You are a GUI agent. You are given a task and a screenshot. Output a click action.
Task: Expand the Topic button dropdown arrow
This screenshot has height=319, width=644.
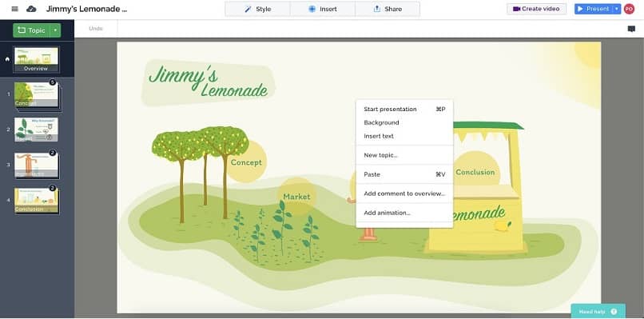[55, 30]
